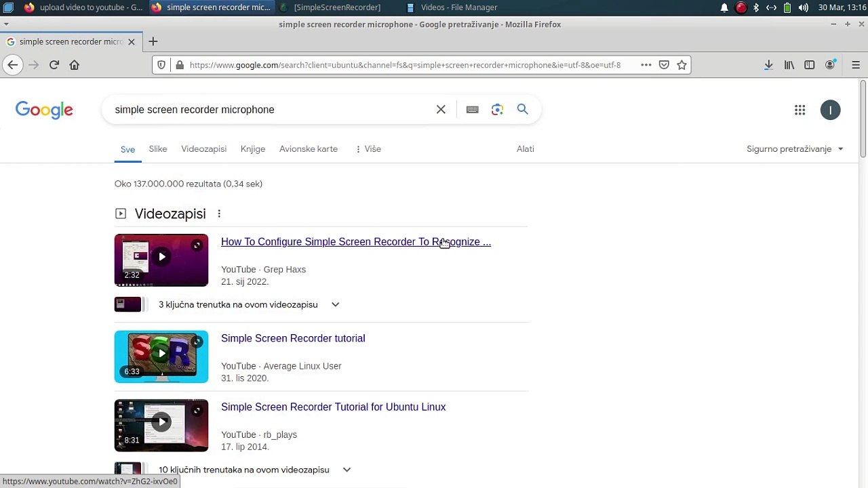This screenshot has height=488, width=868.
Task: Switch to Videozapisi results tab
Action: click(203, 149)
